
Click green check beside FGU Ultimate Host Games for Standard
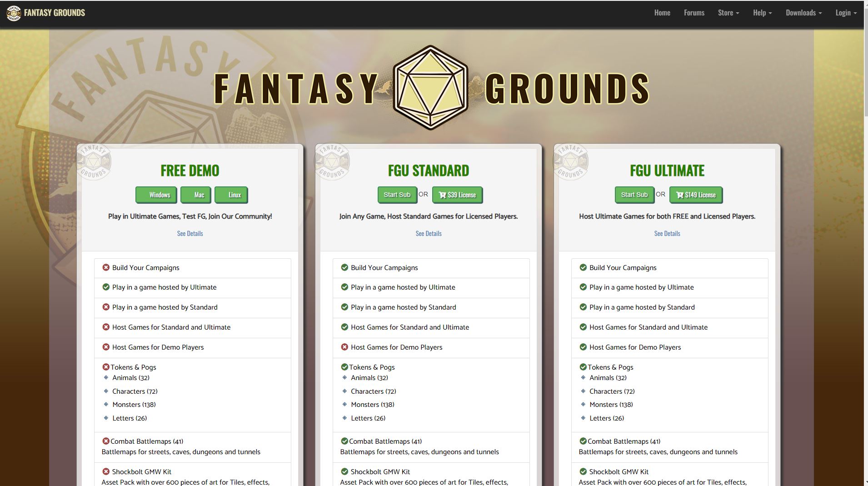pyautogui.click(x=583, y=327)
